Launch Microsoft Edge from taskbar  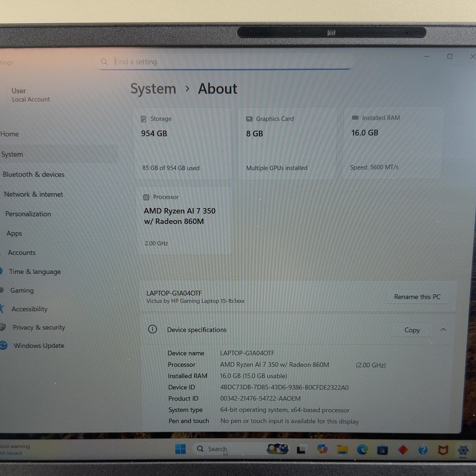point(362,449)
